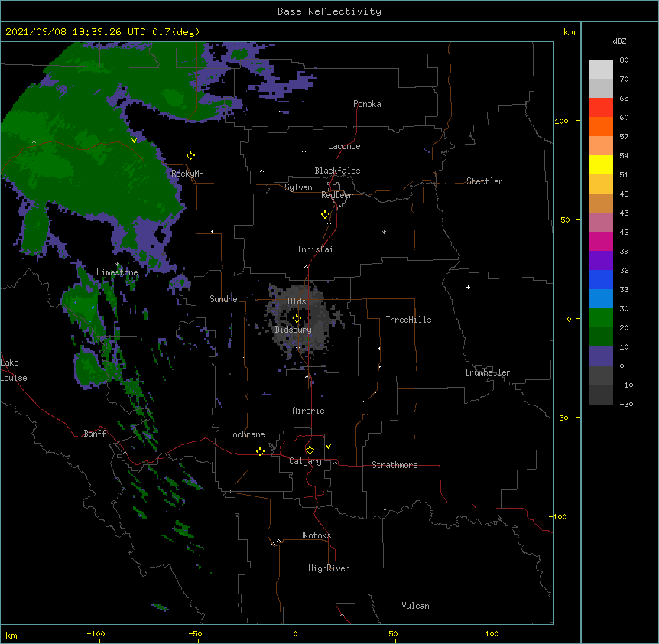Image resolution: width=659 pixels, height=644 pixels.
Task: Click the 50 tick label on bottom axis
Action: [393, 633]
